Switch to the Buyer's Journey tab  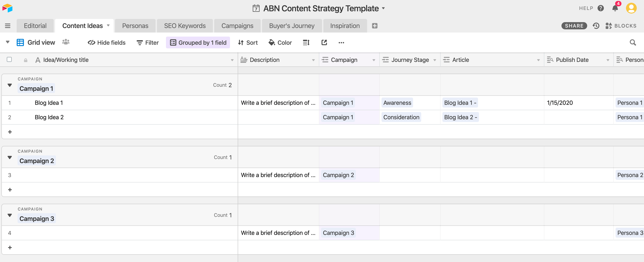coord(292,26)
